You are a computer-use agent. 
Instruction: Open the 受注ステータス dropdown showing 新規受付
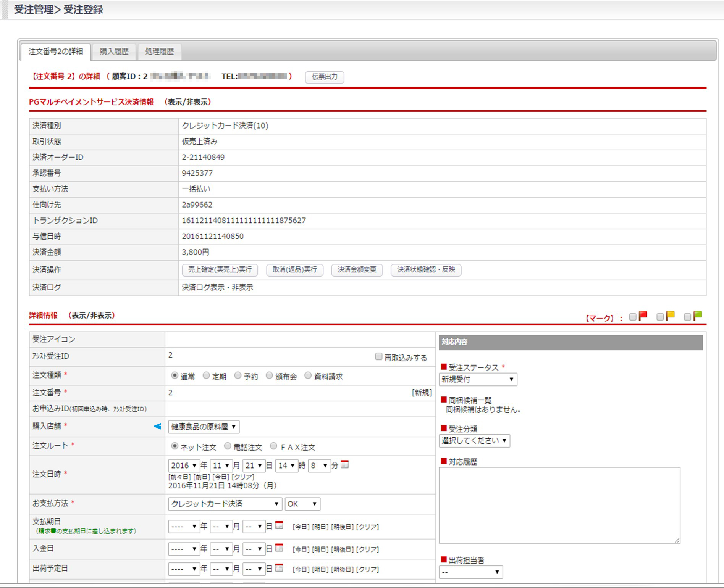point(478,379)
